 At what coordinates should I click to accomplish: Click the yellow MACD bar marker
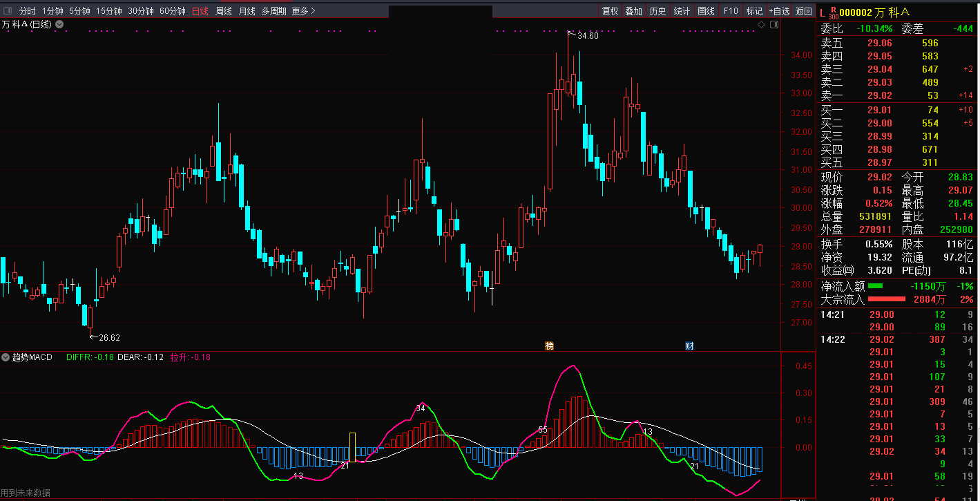click(352, 447)
